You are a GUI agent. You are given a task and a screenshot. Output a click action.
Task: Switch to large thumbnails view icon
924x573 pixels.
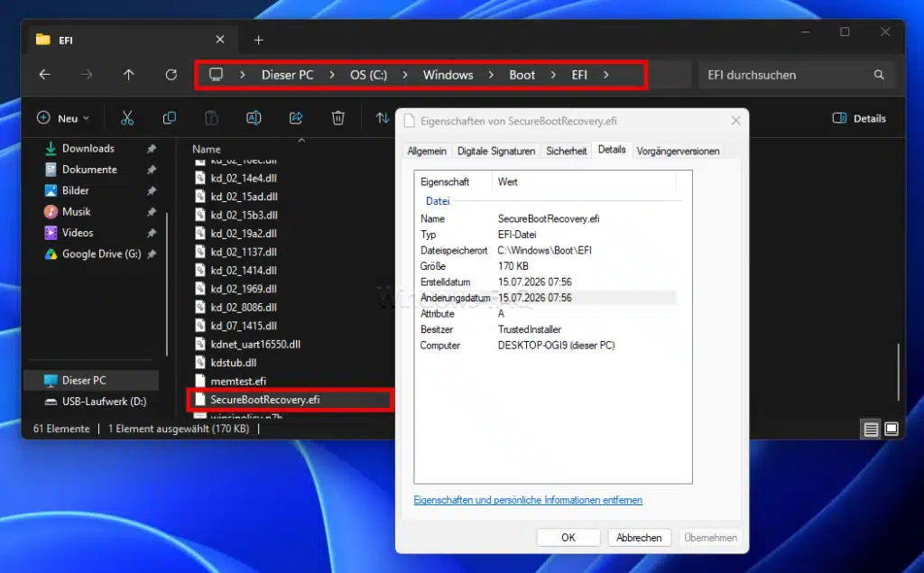click(x=892, y=430)
